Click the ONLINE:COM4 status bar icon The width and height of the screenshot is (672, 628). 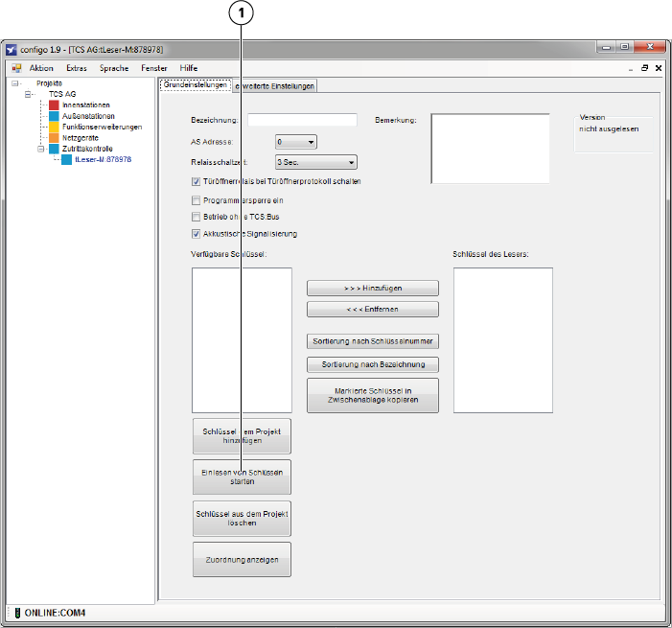coord(15,613)
